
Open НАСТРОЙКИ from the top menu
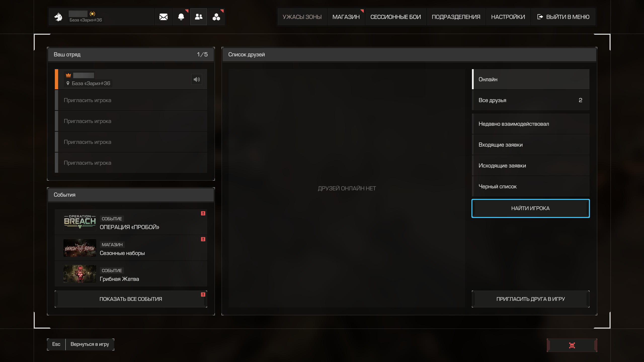point(508,17)
